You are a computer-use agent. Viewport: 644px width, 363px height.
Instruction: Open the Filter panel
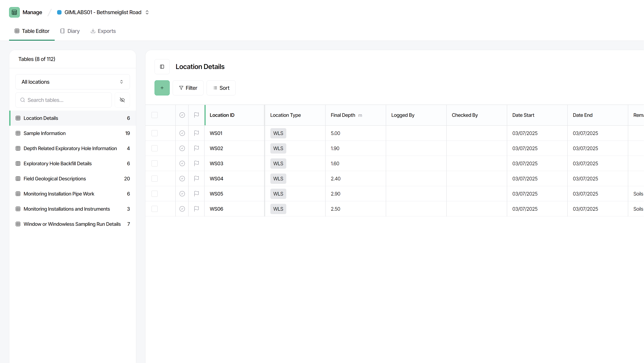pos(188,88)
